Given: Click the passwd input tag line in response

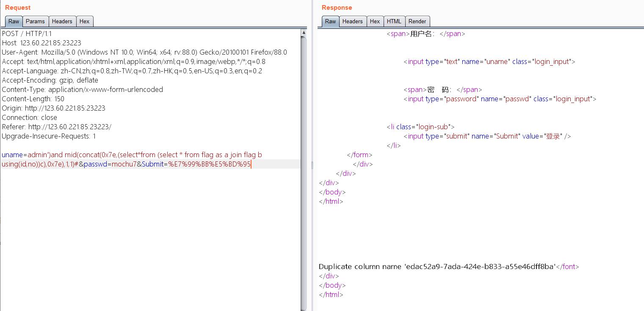Looking at the screenshot, I should tap(500, 99).
